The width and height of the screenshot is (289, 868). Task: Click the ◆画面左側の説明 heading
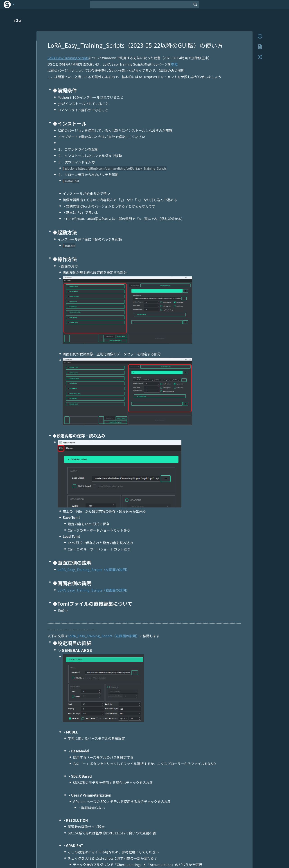pyautogui.click(x=72, y=563)
